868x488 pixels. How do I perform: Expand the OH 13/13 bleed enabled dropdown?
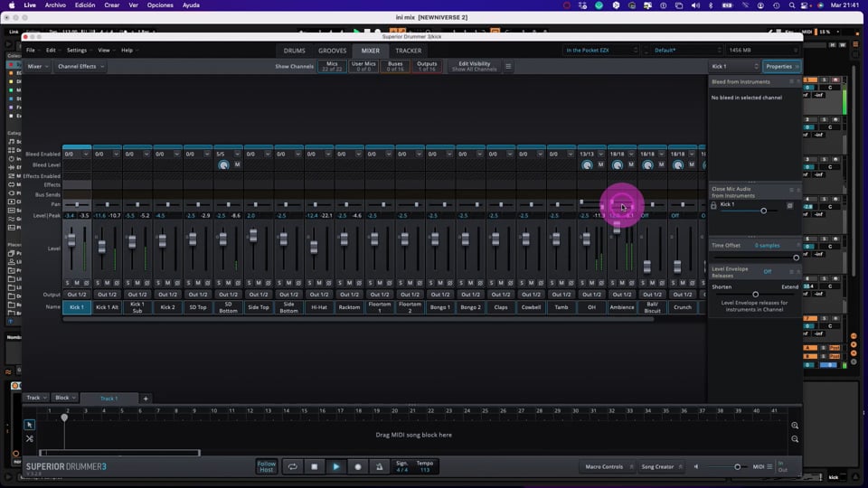click(600, 155)
